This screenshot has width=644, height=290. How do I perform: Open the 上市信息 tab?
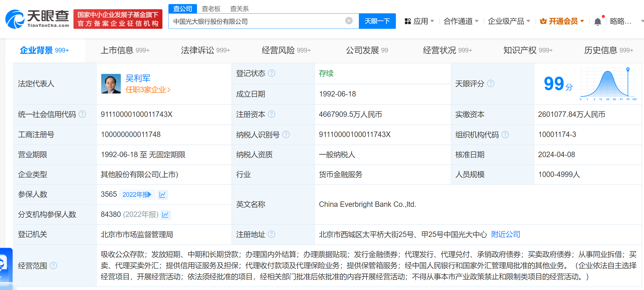click(125, 50)
